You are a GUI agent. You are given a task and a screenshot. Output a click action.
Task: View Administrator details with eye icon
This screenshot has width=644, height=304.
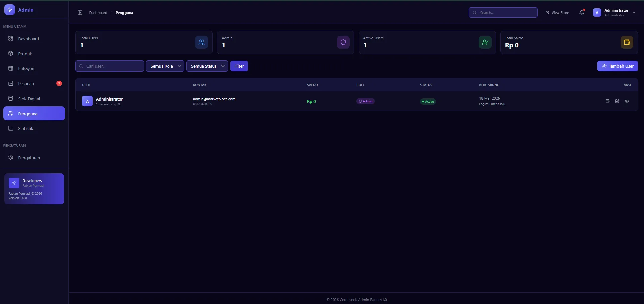click(x=627, y=101)
